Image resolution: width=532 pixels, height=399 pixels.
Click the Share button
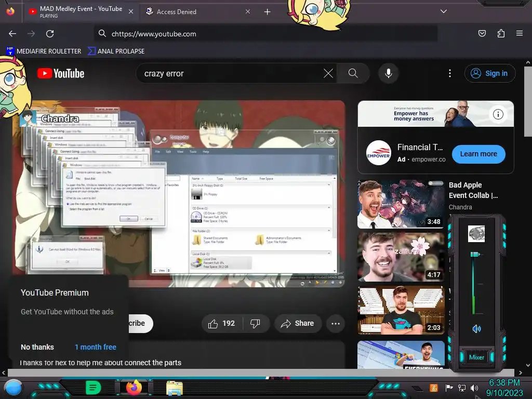pos(298,323)
